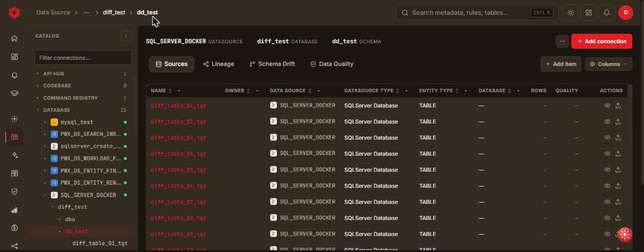View diff_table_07_tgt with eye icon
Image resolution: width=644 pixels, height=252 pixels.
coord(607,202)
